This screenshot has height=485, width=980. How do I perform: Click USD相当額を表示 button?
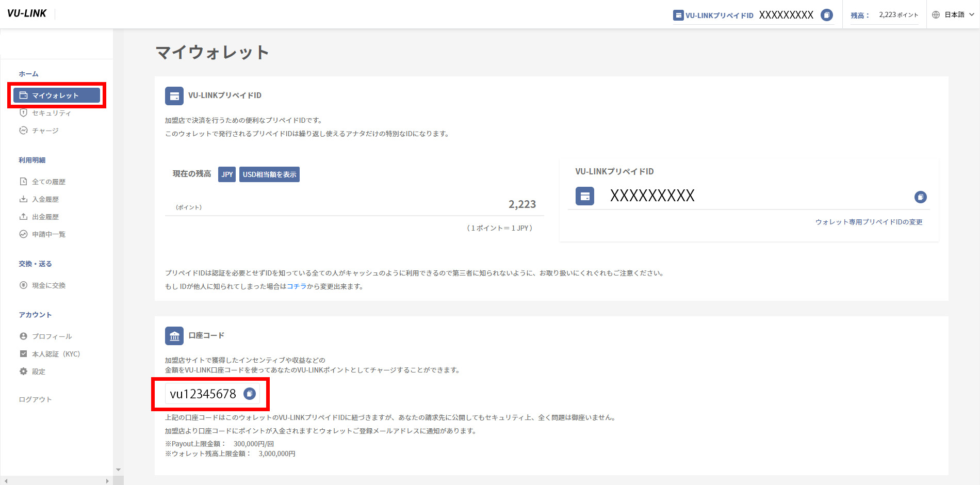269,174
